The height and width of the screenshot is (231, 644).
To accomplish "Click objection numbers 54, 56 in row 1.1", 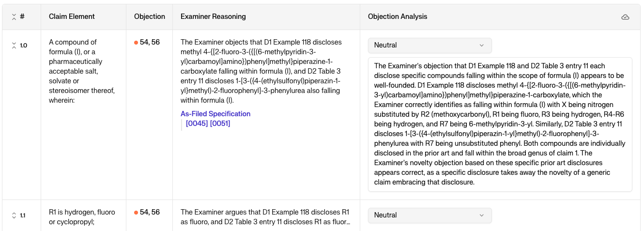I will (150, 213).
